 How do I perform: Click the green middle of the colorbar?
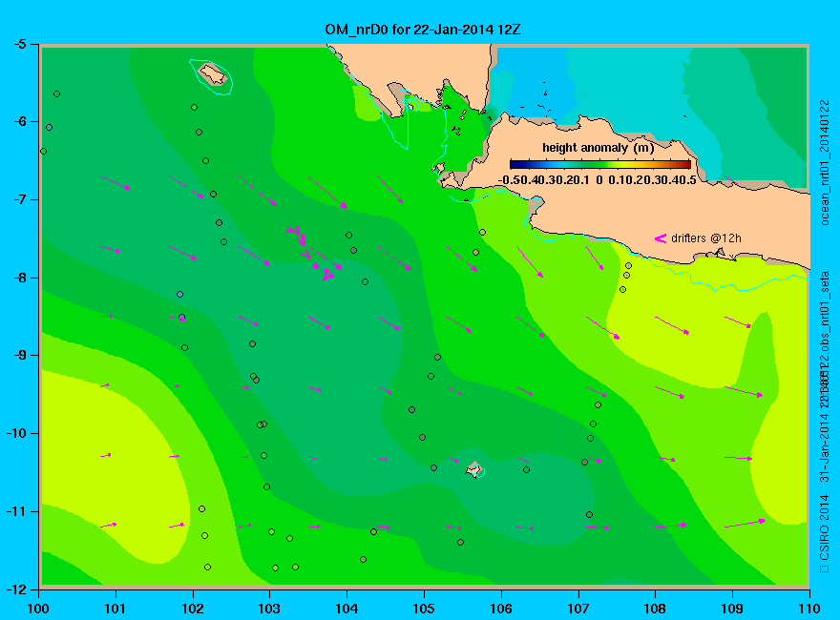(600, 164)
